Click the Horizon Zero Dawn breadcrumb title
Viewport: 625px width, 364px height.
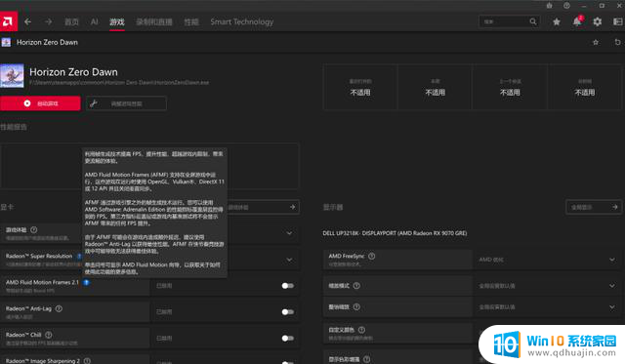click(47, 42)
